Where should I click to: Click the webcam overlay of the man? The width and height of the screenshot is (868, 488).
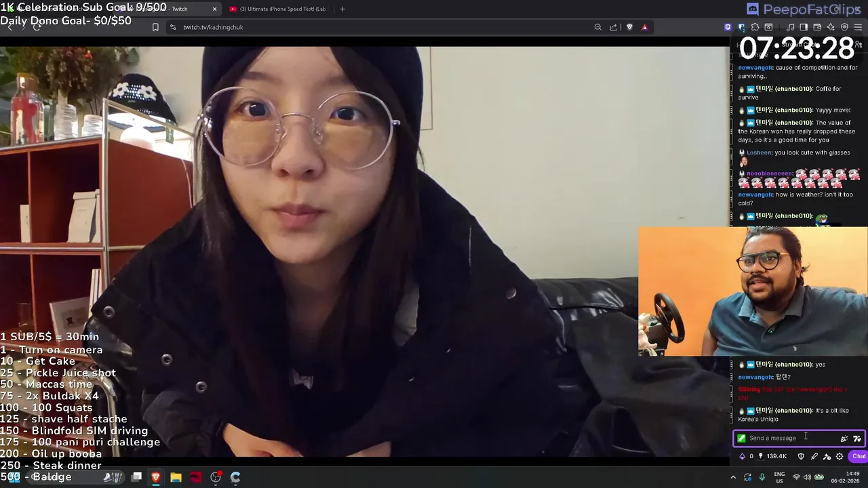[x=753, y=291]
